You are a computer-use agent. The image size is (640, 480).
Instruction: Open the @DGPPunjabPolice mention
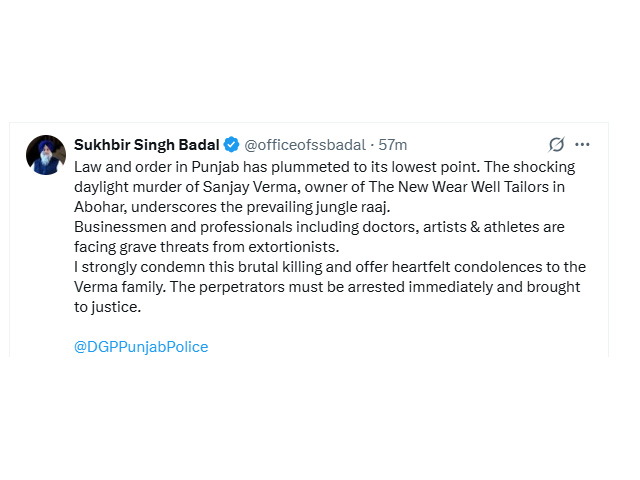pos(141,347)
